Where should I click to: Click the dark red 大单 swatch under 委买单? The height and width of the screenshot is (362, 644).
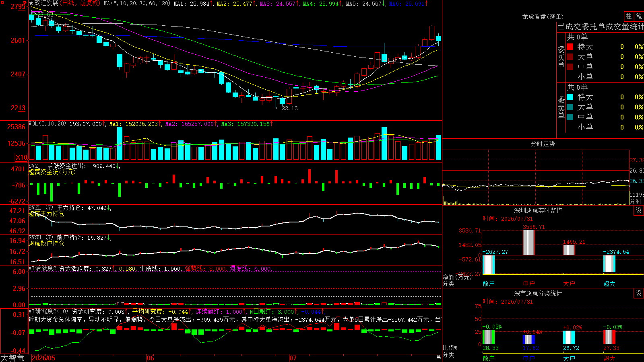[570, 57]
